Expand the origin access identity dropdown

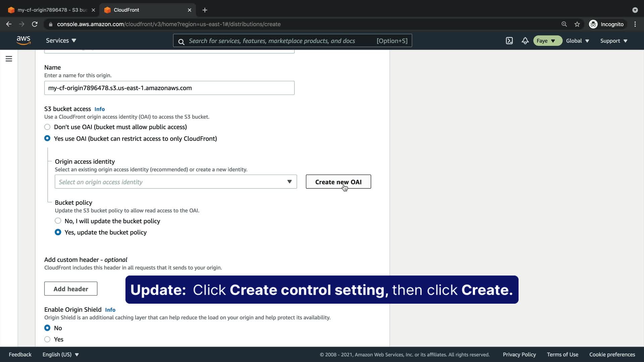tap(176, 182)
